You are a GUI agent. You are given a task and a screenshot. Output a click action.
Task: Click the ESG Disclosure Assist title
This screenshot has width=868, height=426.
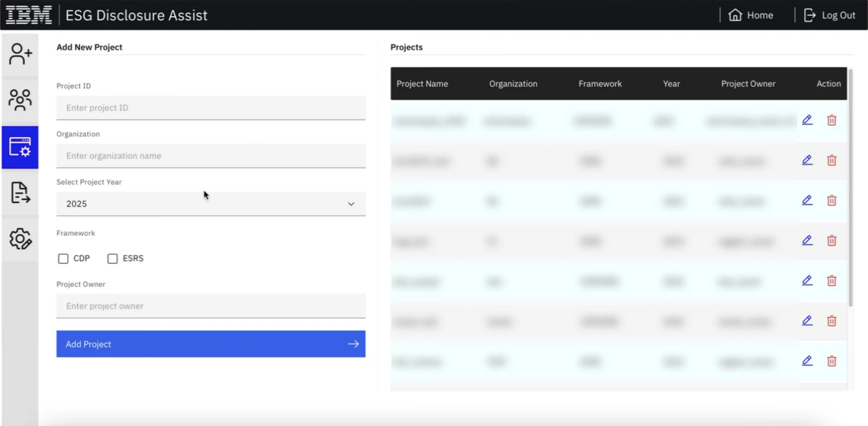pos(136,15)
